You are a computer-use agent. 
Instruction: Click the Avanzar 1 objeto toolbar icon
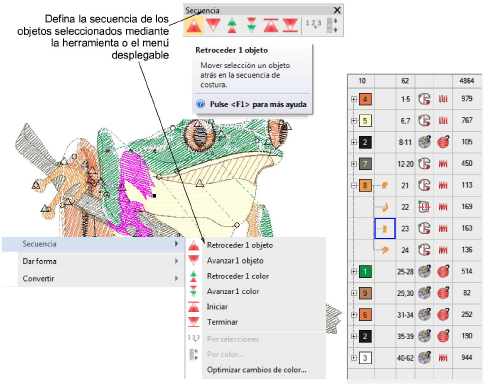pyautogui.click(x=213, y=25)
